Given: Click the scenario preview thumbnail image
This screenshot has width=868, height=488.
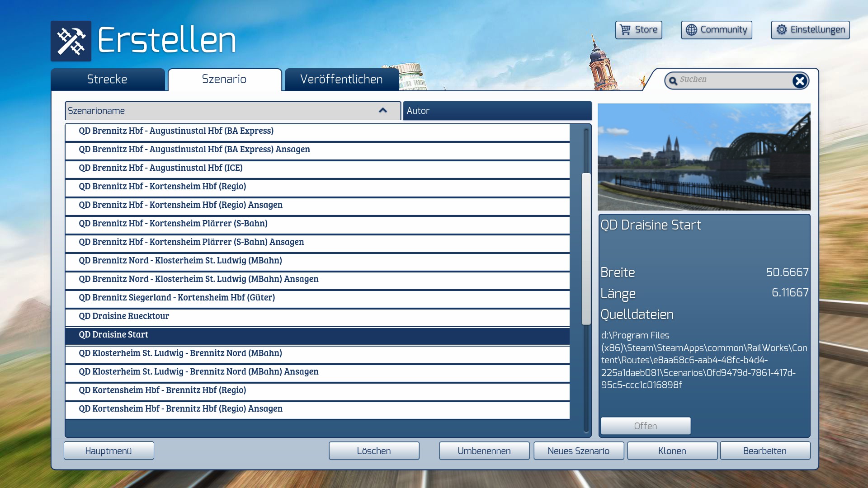Looking at the screenshot, I should [x=704, y=157].
